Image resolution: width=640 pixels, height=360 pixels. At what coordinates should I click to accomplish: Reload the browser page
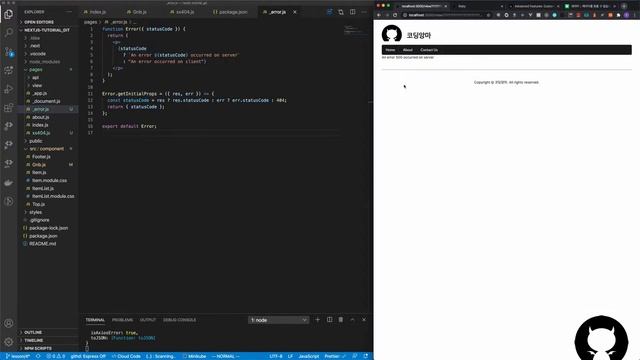click(x=395, y=15)
